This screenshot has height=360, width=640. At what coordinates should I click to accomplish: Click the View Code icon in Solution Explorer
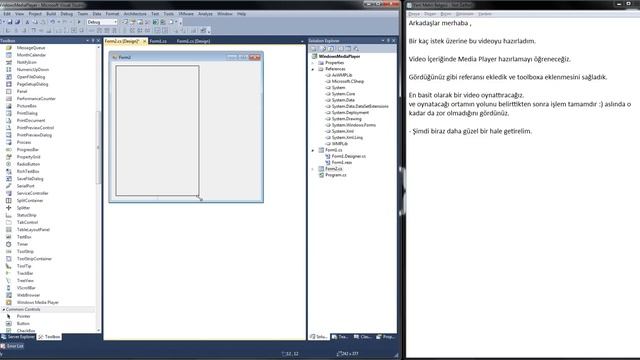340,49
